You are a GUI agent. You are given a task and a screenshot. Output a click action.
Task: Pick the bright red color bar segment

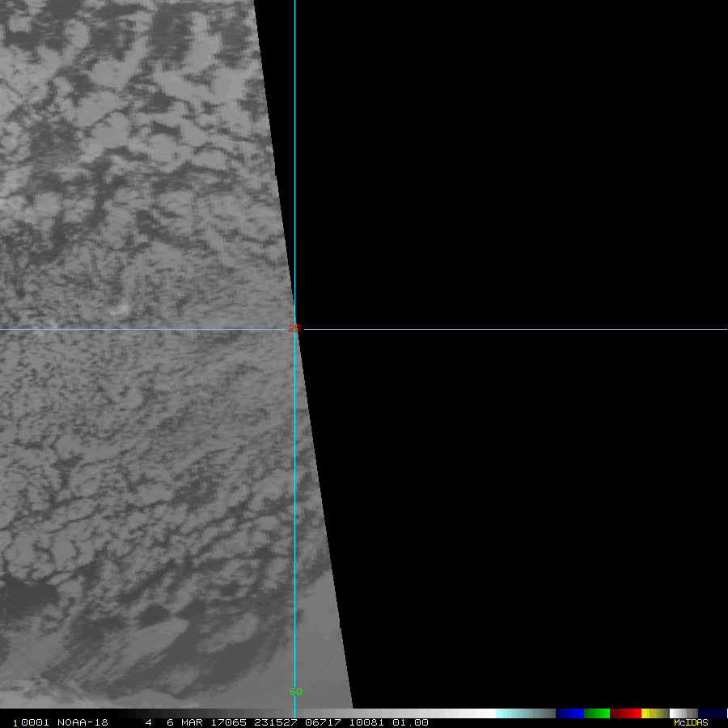tap(633, 713)
